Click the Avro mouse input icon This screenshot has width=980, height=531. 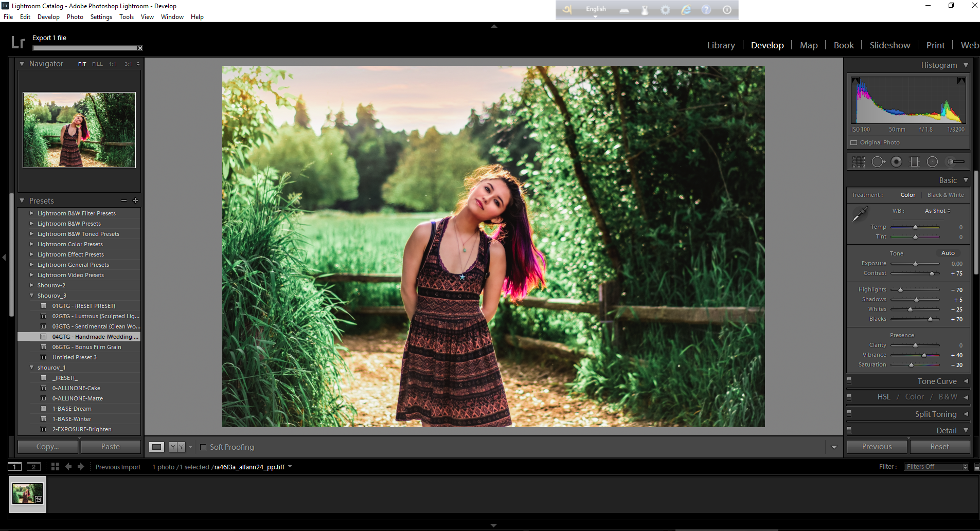[x=645, y=10]
